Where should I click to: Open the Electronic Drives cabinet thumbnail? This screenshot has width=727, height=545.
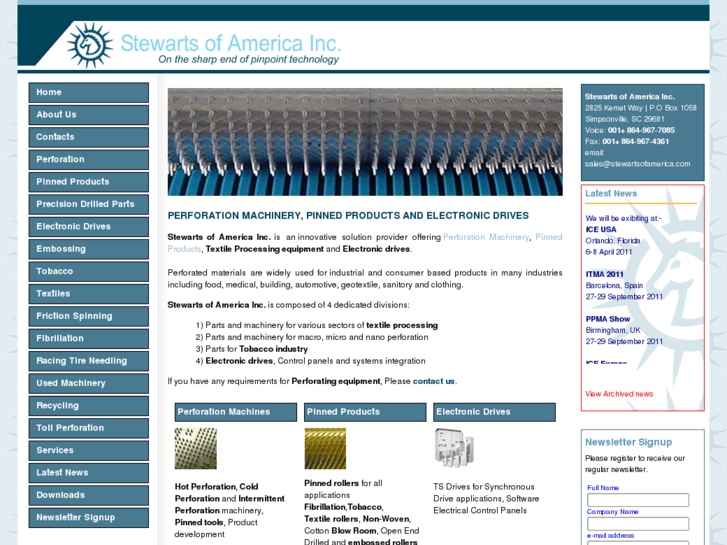point(454,448)
